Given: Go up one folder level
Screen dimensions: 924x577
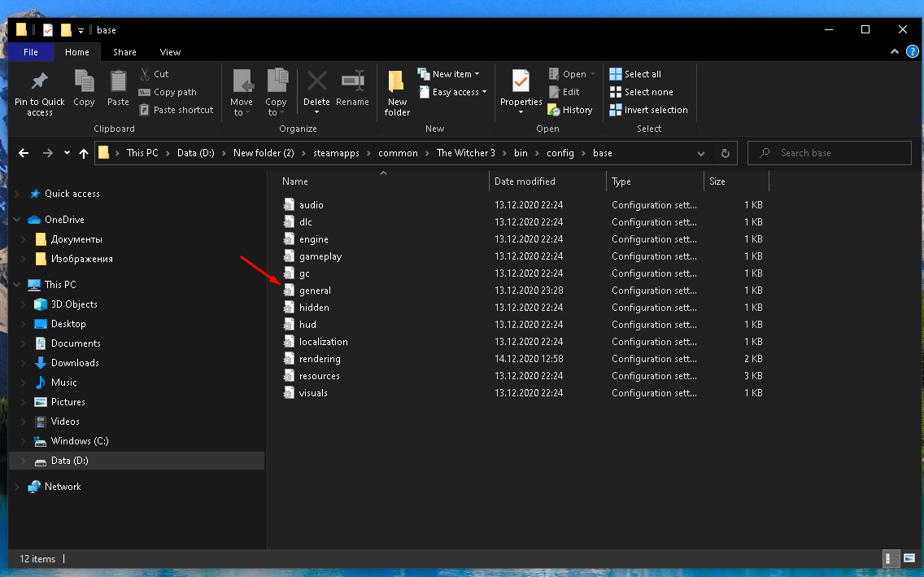Looking at the screenshot, I should pyautogui.click(x=84, y=153).
